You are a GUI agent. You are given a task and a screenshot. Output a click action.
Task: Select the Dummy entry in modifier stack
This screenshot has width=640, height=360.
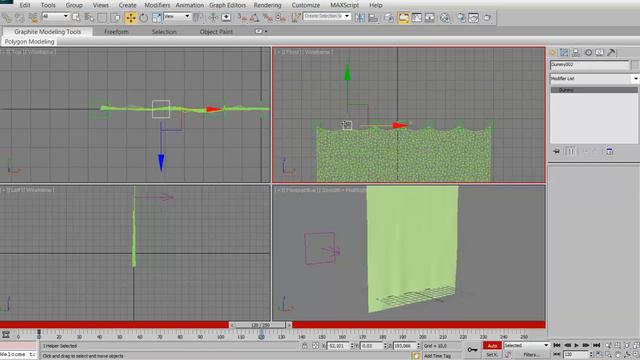594,90
